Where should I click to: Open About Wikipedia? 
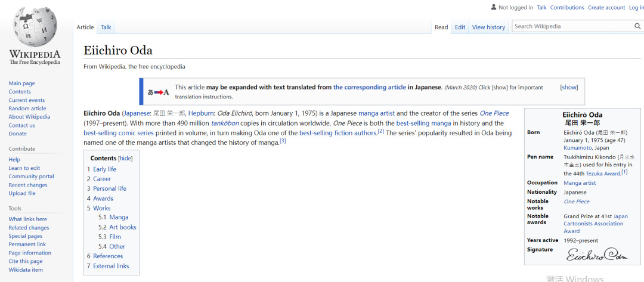click(29, 117)
